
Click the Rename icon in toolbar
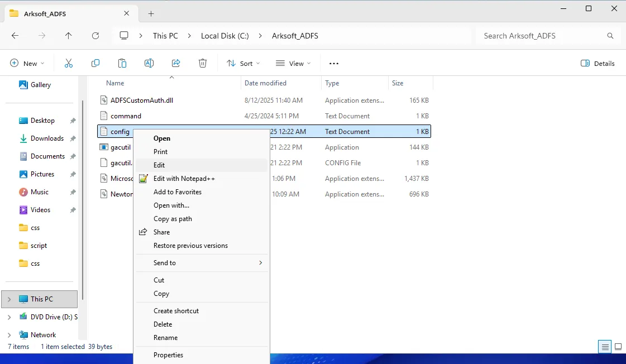[149, 64]
